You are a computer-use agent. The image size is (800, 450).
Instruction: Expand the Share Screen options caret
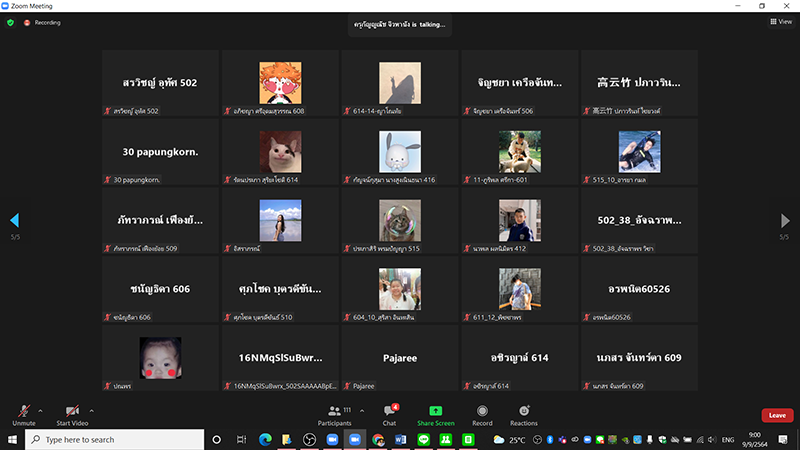coord(456,409)
